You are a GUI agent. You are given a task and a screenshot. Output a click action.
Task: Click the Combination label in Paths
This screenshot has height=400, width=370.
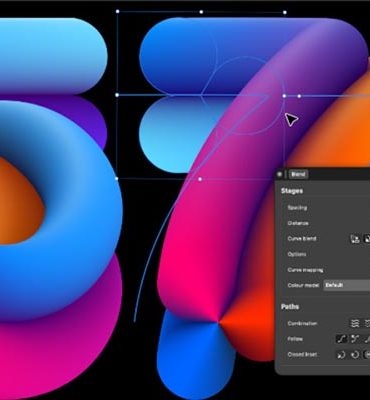pyautogui.click(x=302, y=323)
